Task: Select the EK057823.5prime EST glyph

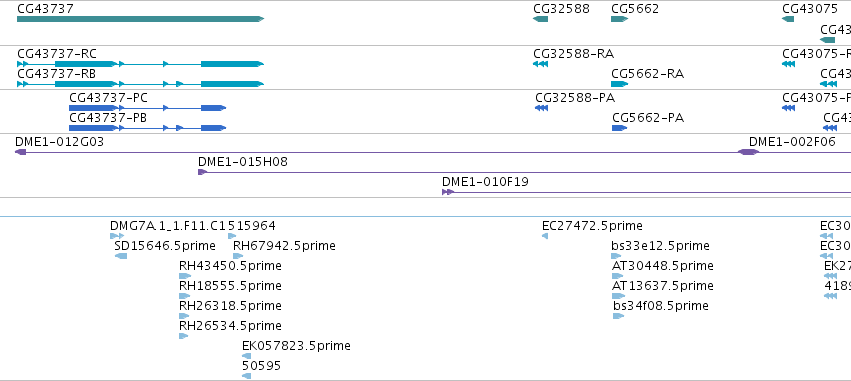Action: (x=246, y=356)
